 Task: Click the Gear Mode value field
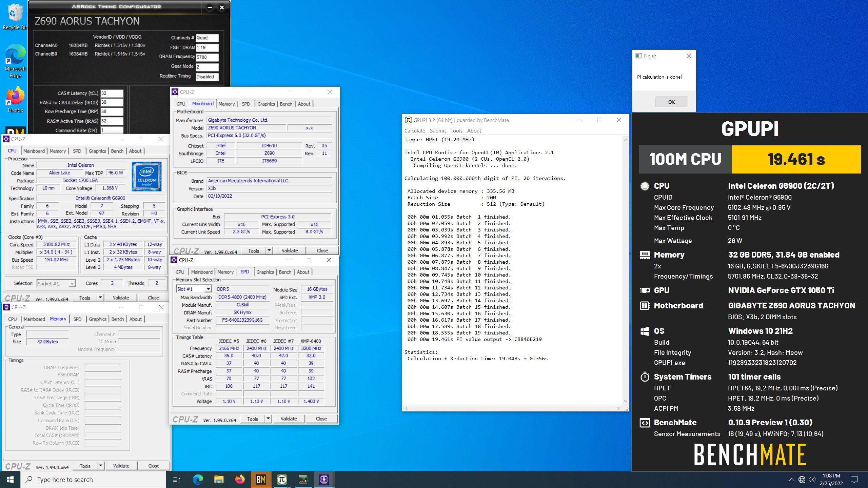coord(207,67)
